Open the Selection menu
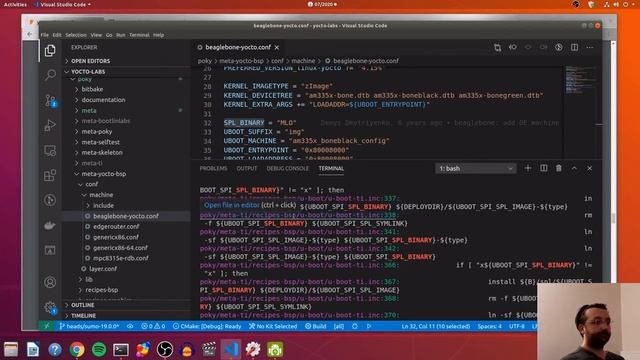The image size is (640, 360). [x=76, y=35]
